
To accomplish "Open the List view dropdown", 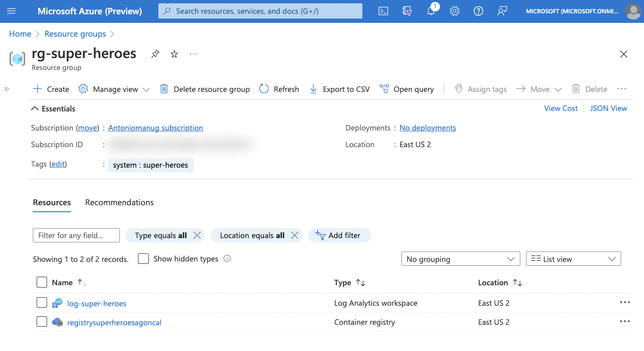I will [x=574, y=259].
